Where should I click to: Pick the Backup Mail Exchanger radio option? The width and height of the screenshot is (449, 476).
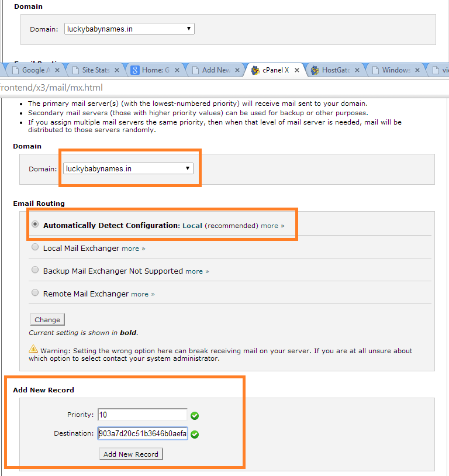tap(35, 270)
